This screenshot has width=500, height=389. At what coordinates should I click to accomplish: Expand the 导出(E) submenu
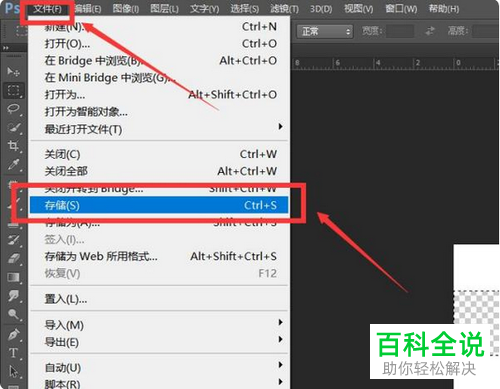[159, 342]
